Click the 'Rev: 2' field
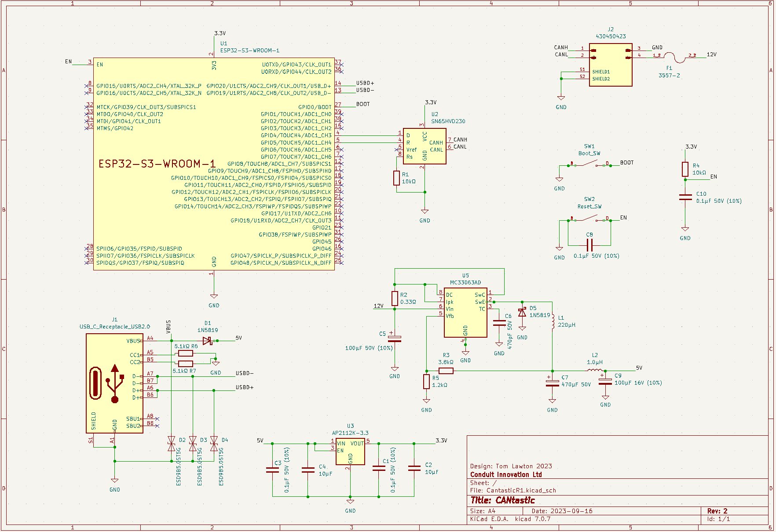The width and height of the screenshot is (776, 532). [717, 511]
